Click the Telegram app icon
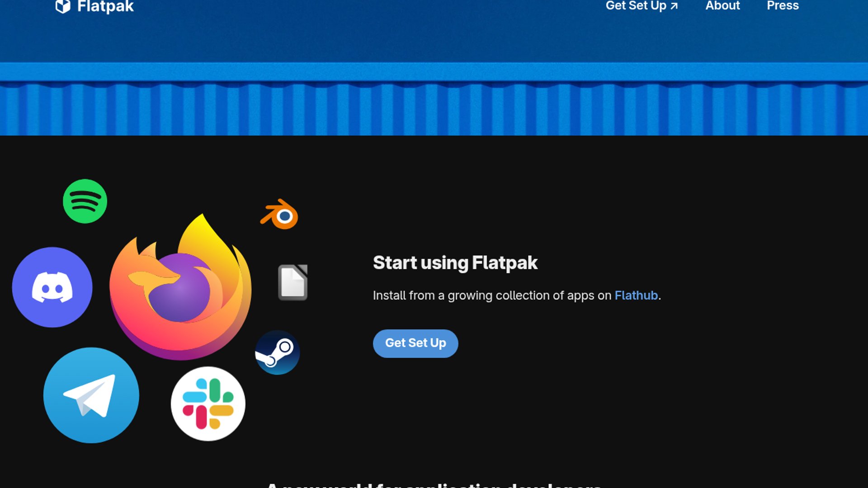This screenshot has width=868, height=488. [91, 395]
